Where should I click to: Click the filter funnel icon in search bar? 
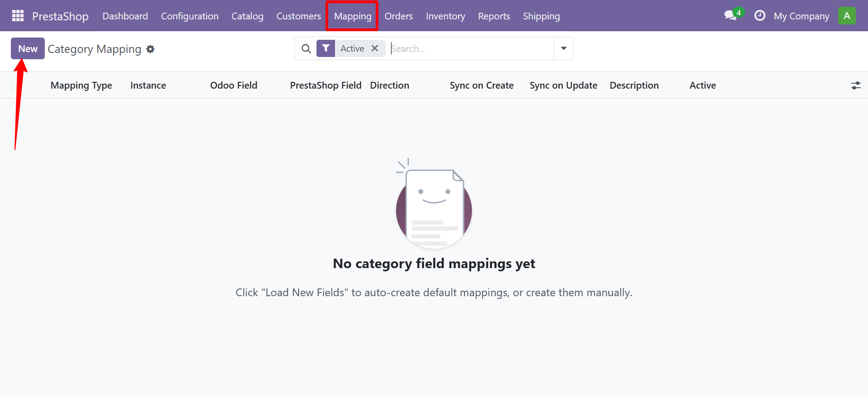pos(326,48)
